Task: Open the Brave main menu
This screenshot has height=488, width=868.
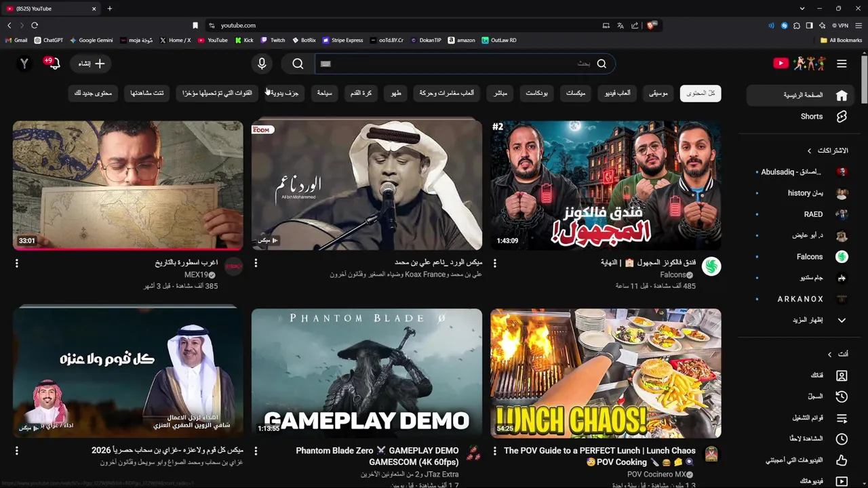Action: click(x=859, y=26)
